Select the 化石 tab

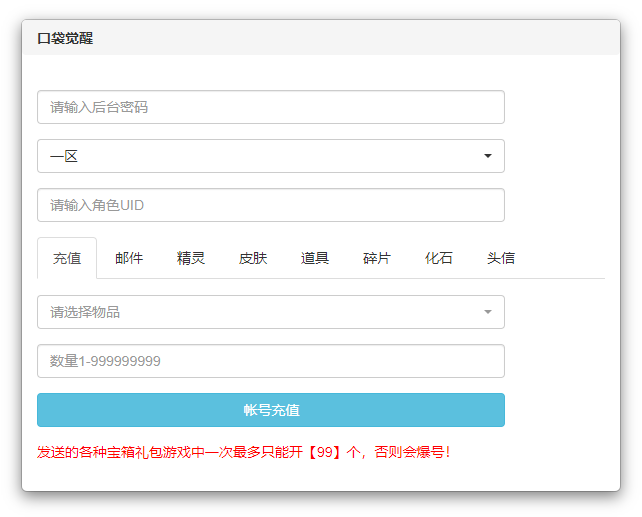[439, 258]
